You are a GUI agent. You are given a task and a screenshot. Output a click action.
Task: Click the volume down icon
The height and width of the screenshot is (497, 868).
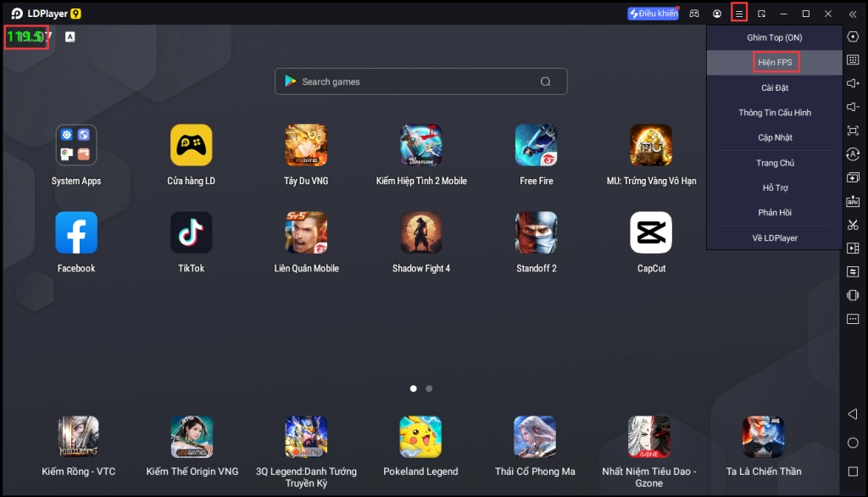[853, 107]
